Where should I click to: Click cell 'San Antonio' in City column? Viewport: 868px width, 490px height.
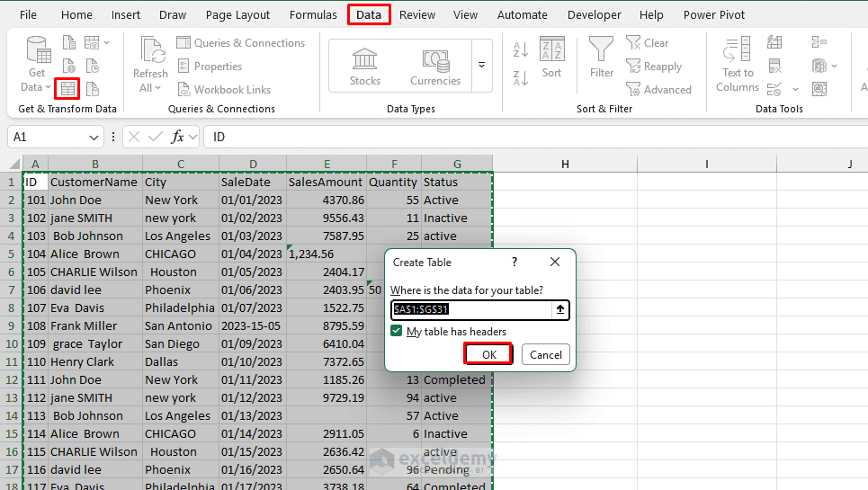[181, 325]
